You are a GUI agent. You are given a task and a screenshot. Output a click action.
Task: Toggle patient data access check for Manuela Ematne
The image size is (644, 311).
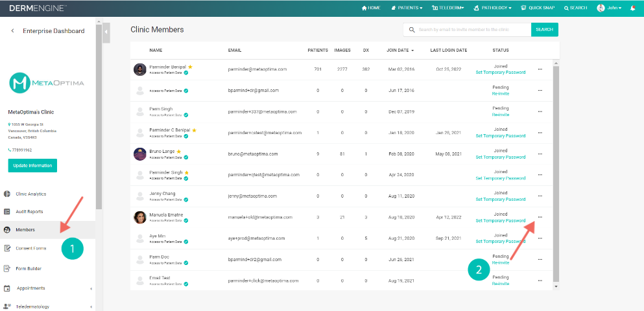[185, 221]
